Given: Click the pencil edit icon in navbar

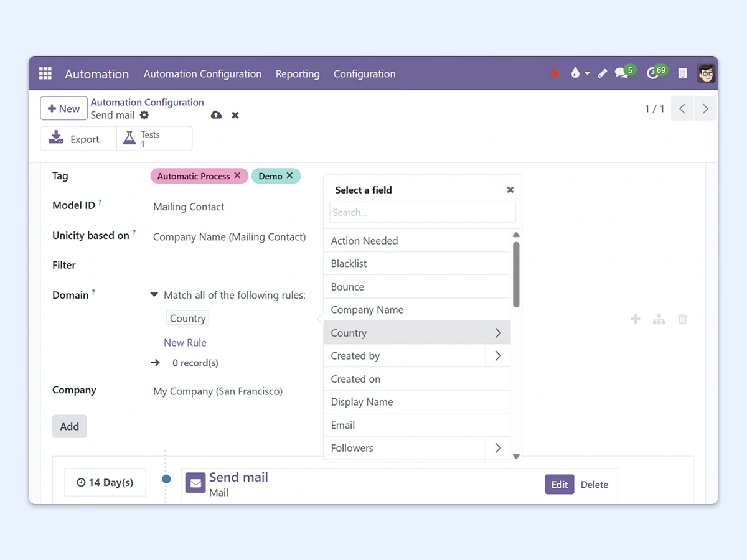Looking at the screenshot, I should pyautogui.click(x=602, y=73).
